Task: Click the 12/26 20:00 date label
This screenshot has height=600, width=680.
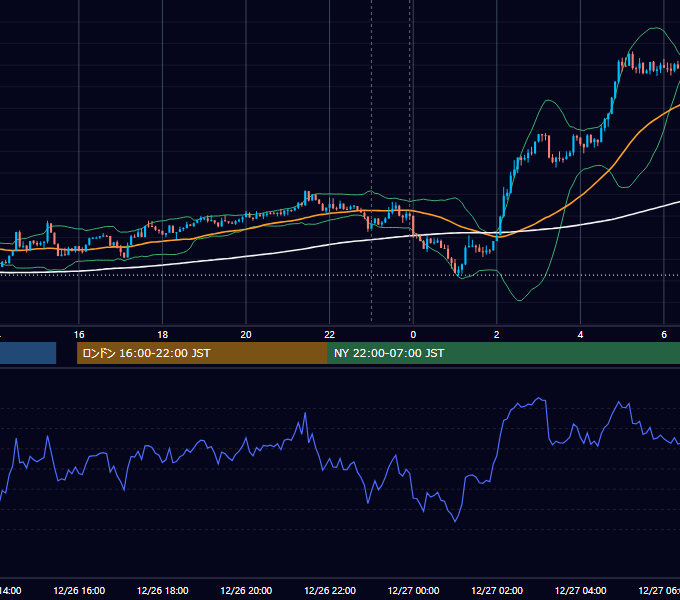Action: [246, 590]
